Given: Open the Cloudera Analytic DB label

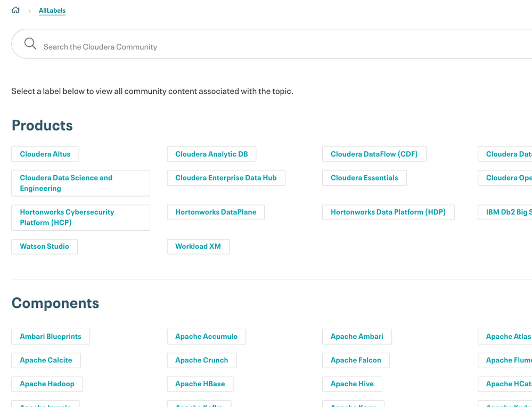Looking at the screenshot, I should tap(211, 154).
